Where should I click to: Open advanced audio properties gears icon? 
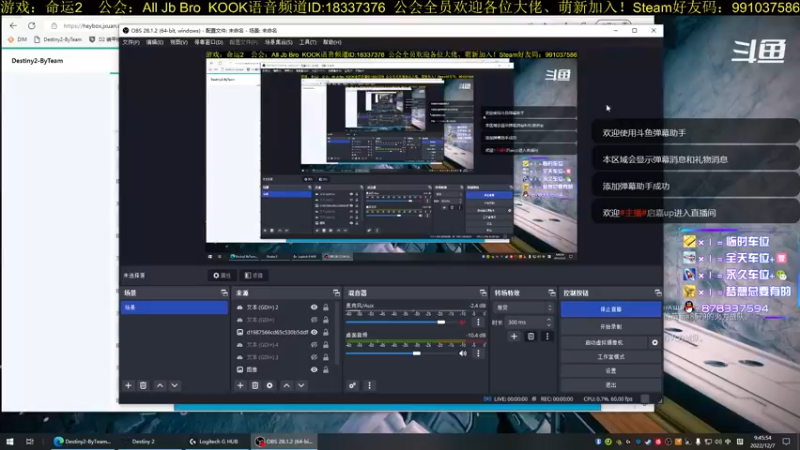(x=352, y=386)
